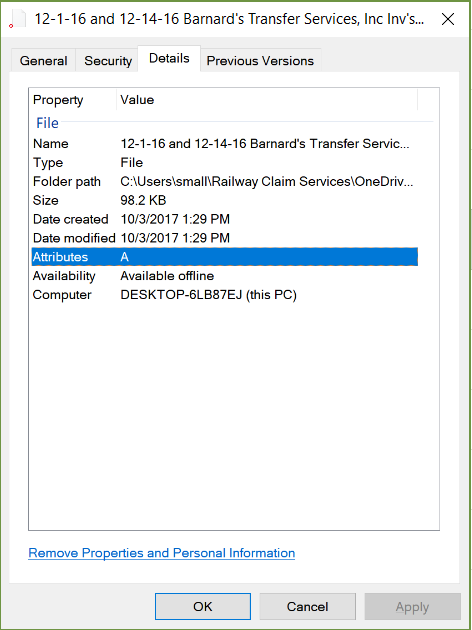The image size is (472, 630).
Task: Open the Security tab
Action: pos(108,61)
